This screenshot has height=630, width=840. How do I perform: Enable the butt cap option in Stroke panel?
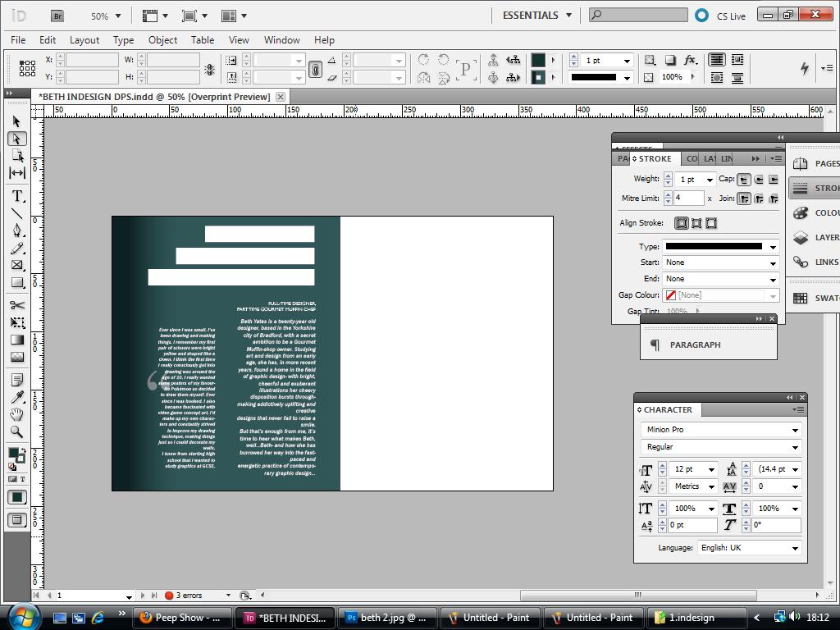(x=745, y=180)
